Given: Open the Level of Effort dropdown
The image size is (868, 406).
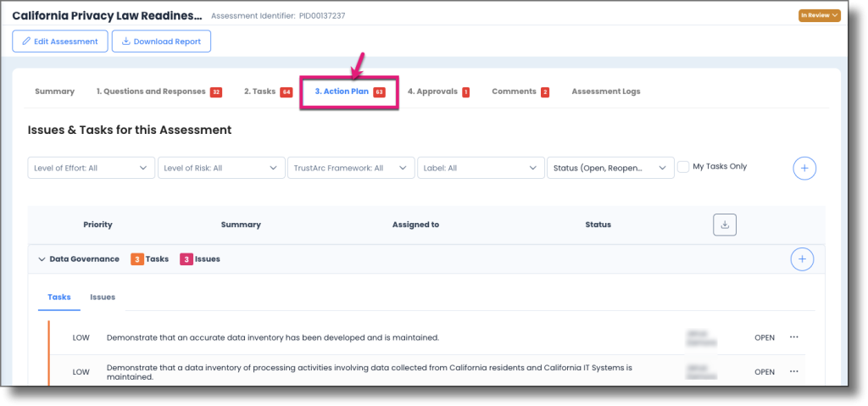Looking at the screenshot, I should [x=92, y=169].
